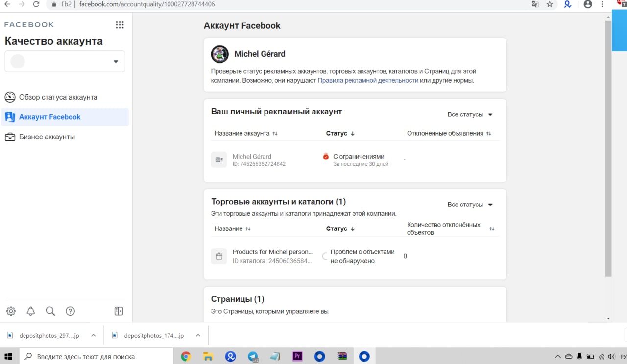
Task: Open Правила рекламной деятельности link
Action: point(368,80)
